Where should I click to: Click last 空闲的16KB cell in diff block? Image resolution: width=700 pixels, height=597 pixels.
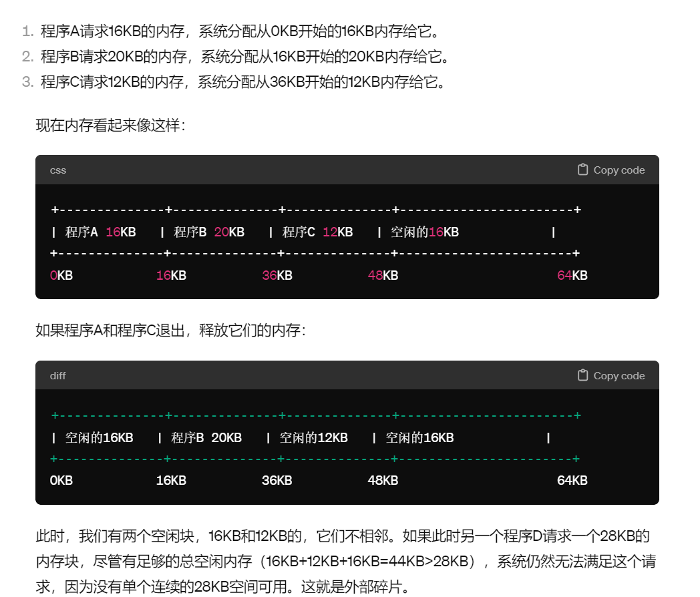pyautogui.click(x=419, y=437)
